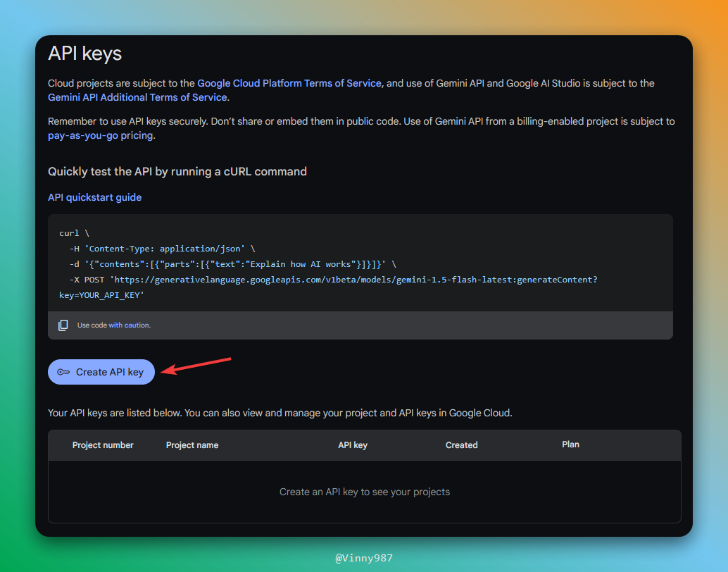This screenshot has width=728, height=572.
Task: Click the API key column header
Action: click(352, 445)
